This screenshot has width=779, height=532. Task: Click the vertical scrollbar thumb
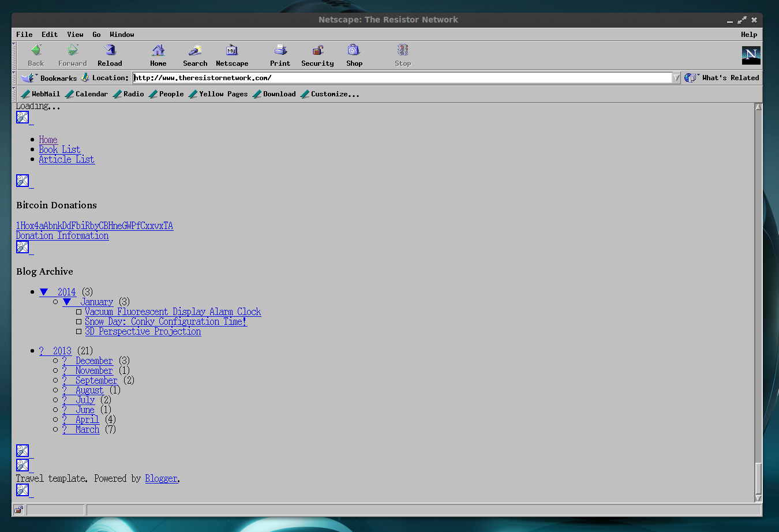pyautogui.click(x=758, y=478)
